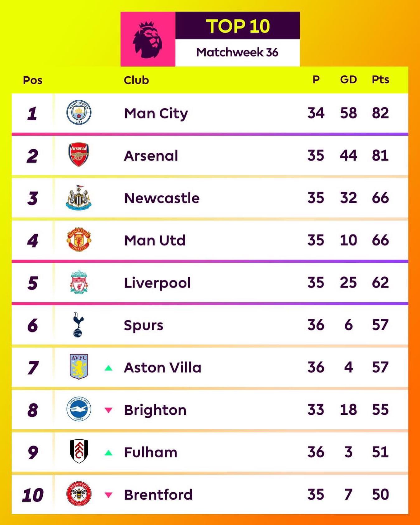Select the Spurs cockerel logo
Viewport: 420px width, 525px height.
click(x=78, y=325)
